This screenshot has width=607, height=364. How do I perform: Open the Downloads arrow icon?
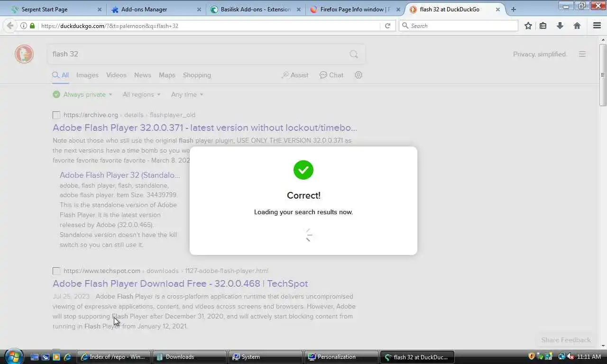tap(560, 26)
